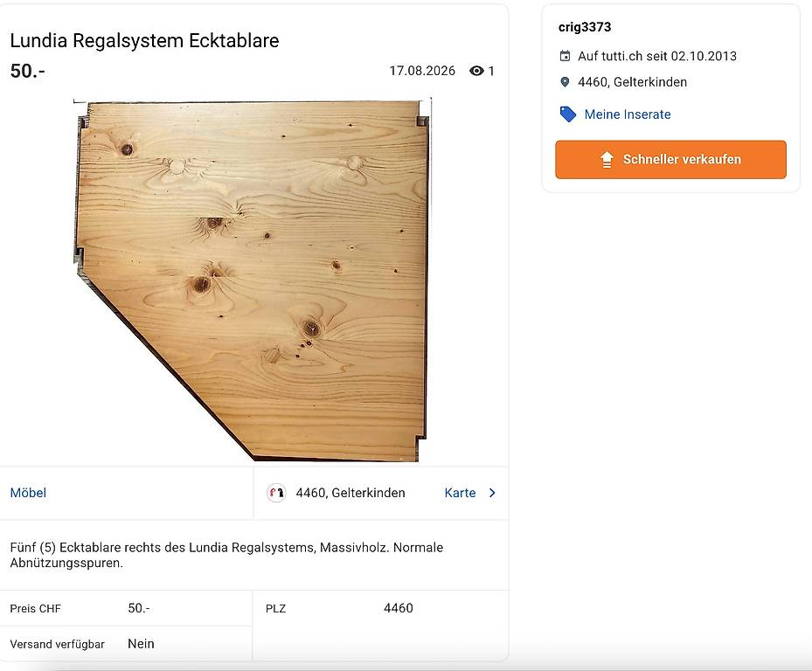Click the listing title Lundia Regalsystem Ecktablare
The height and width of the screenshot is (671, 812).
coord(144,40)
